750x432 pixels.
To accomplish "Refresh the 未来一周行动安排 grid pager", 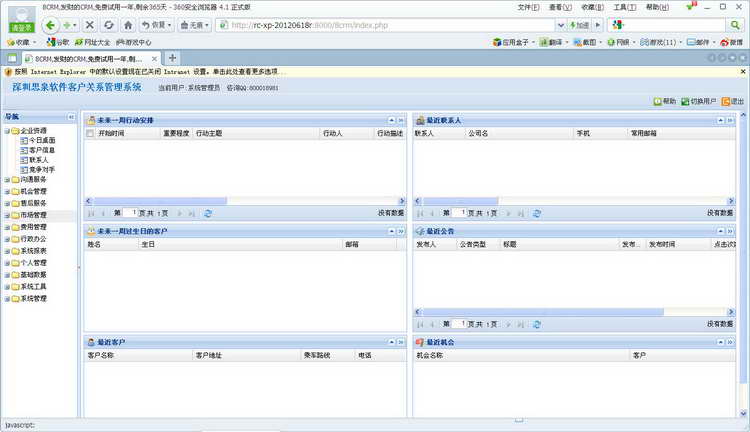I will (208, 213).
